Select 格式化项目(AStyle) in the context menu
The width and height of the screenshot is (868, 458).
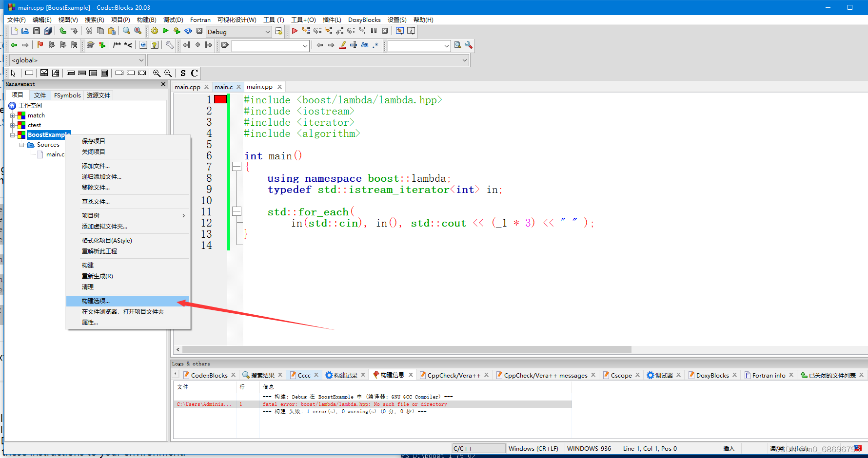pos(107,240)
